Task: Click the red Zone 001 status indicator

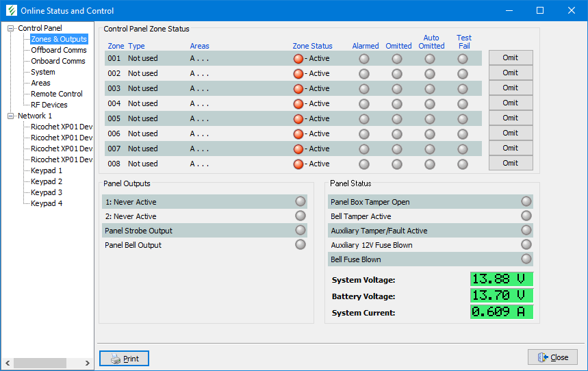Action: tap(298, 59)
